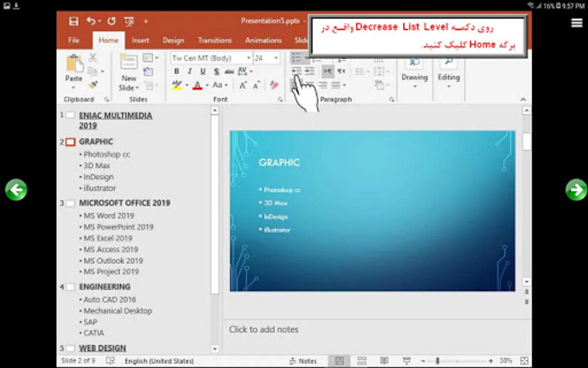Start slideshow from beginning via quick access
The image size is (588, 368).
129,21
